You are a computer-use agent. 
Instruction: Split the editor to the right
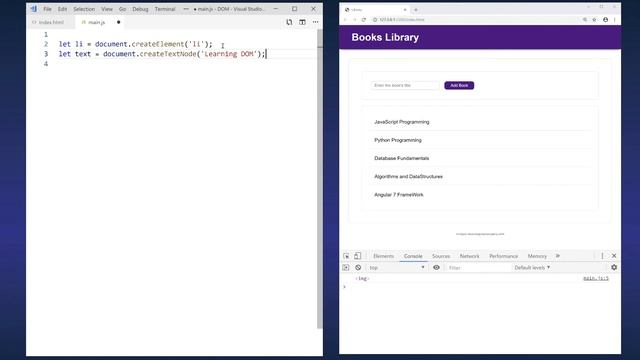click(302, 22)
